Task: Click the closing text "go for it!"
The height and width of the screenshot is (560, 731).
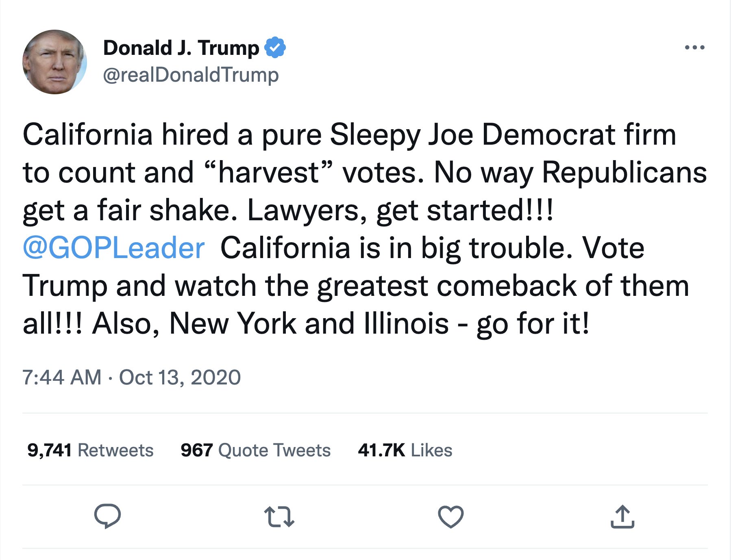Action: 533,324
